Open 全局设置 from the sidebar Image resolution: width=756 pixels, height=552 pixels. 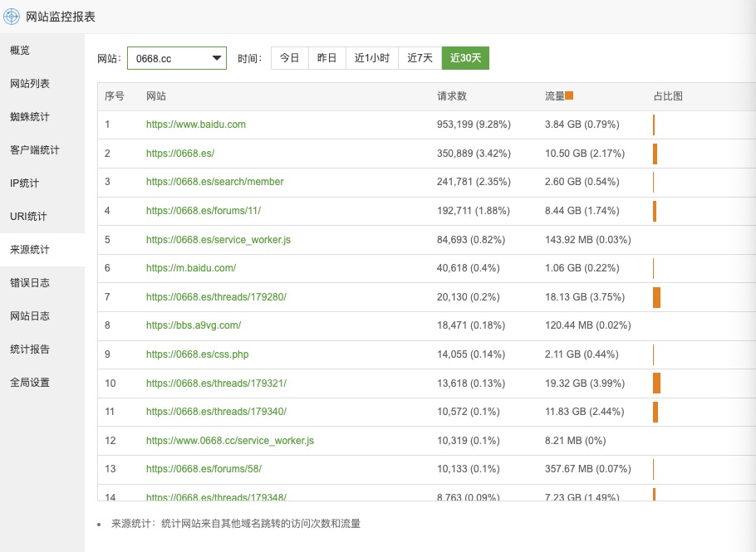coord(30,383)
